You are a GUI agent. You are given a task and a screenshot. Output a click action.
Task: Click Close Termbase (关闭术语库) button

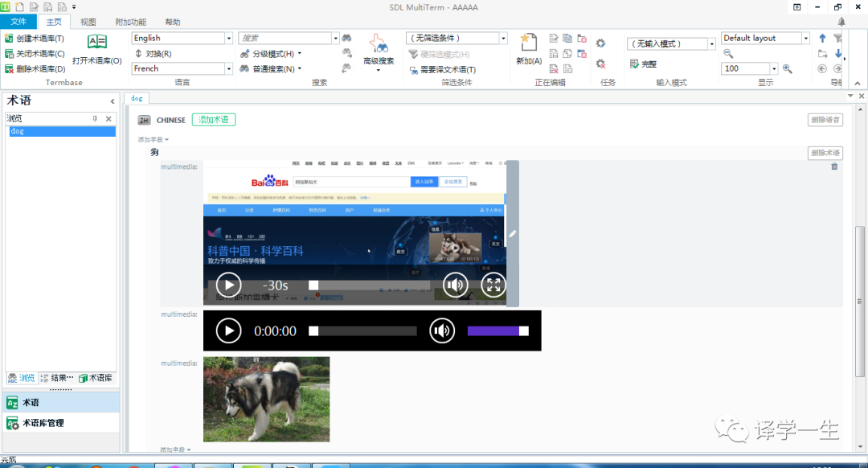tap(35, 54)
